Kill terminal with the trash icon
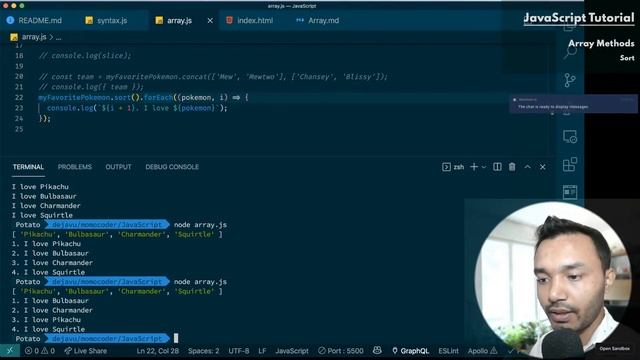This screenshot has height=360, width=640. 512,167
